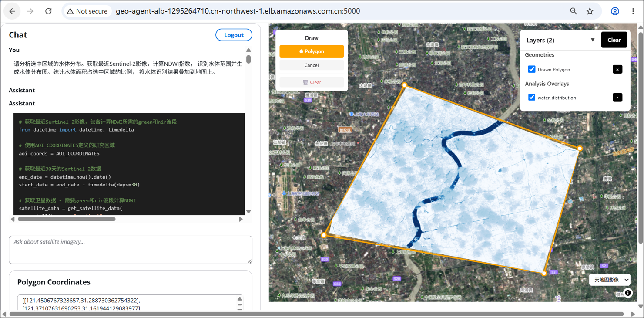The height and width of the screenshot is (318, 644).
Task: Click the '普陀区' district label on the map
Action: coord(345,130)
